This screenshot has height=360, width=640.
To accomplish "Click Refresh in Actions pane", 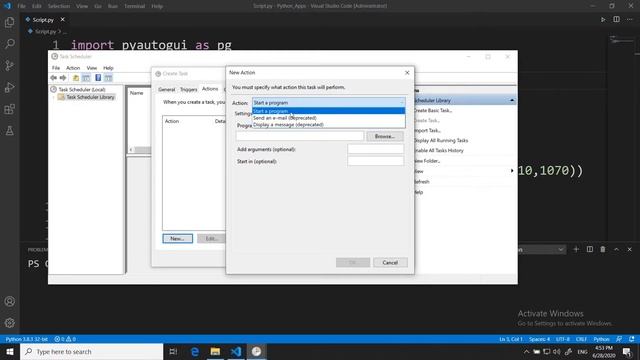I will click(x=422, y=182).
